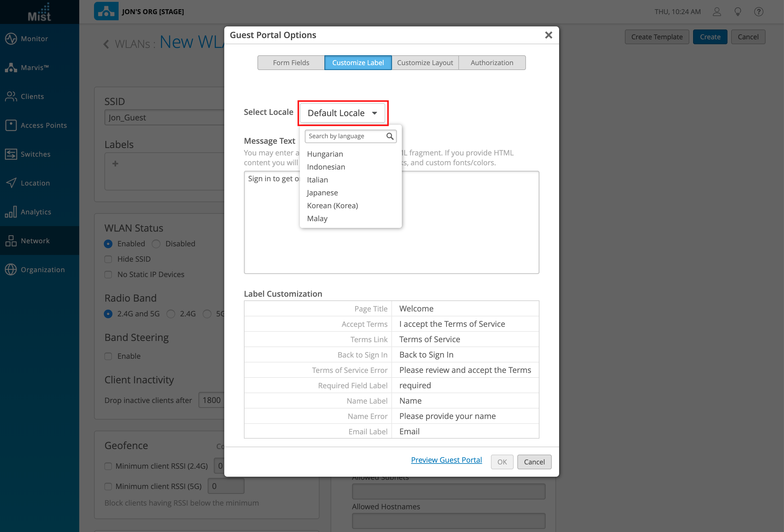Check No Static IP Devices
This screenshot has height=532, width=784.
coord(108,275)
